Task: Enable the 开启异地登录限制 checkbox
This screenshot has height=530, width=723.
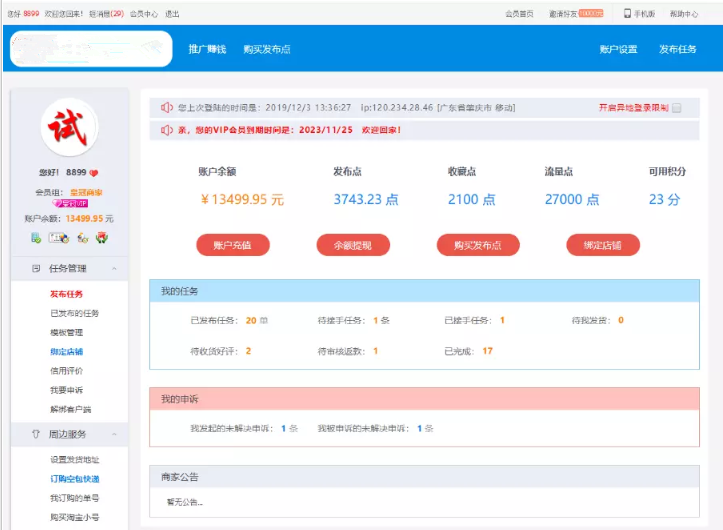Action: (676, 108)
